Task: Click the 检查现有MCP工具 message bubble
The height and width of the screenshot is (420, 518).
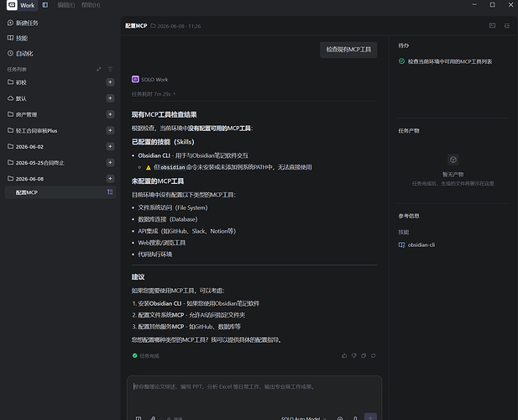Action: (x=348, y=50)
